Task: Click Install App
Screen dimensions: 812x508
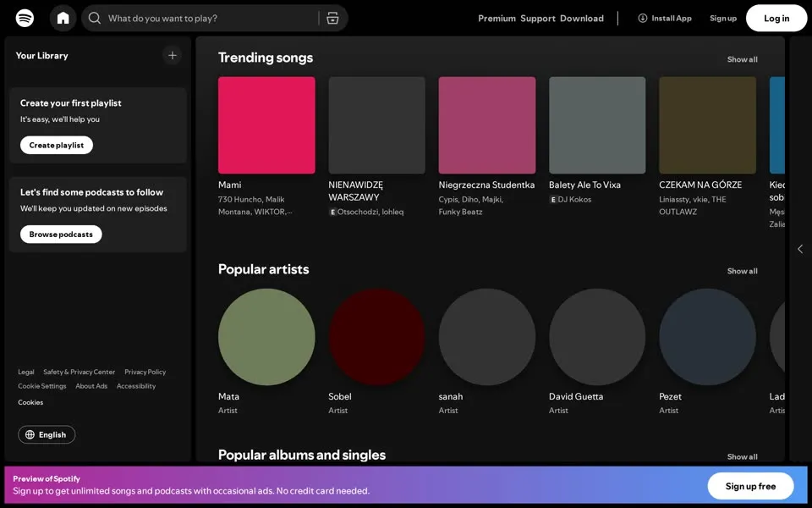Action: tap(665, 18)
